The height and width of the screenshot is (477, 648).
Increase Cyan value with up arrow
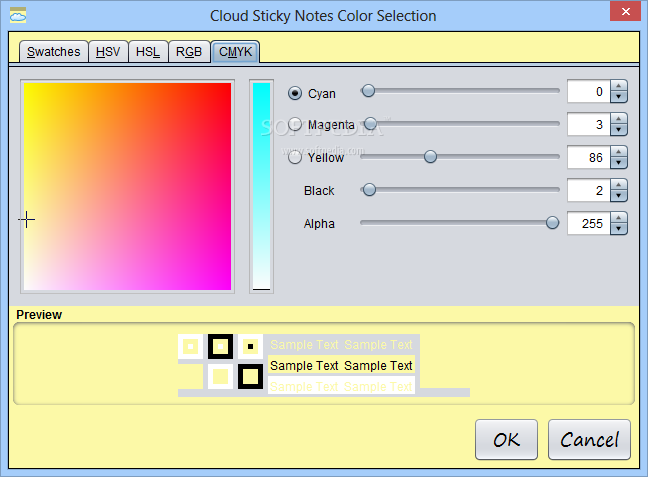619,86
